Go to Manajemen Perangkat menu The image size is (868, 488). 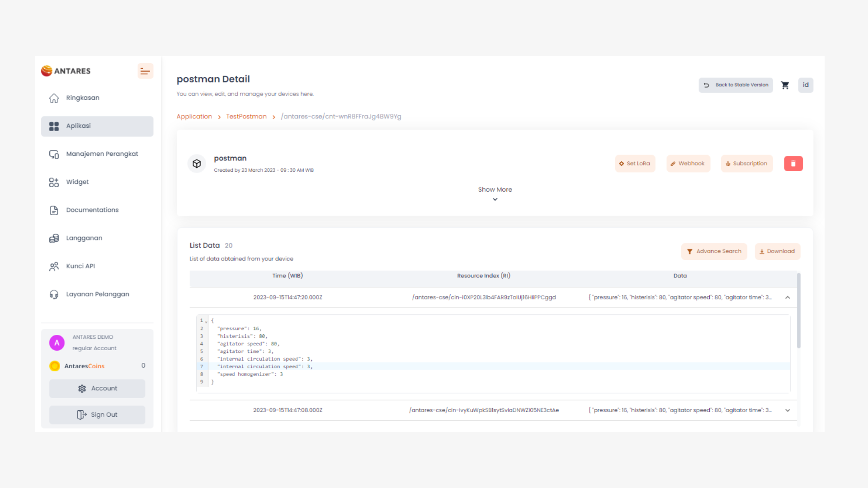[102, 154]
